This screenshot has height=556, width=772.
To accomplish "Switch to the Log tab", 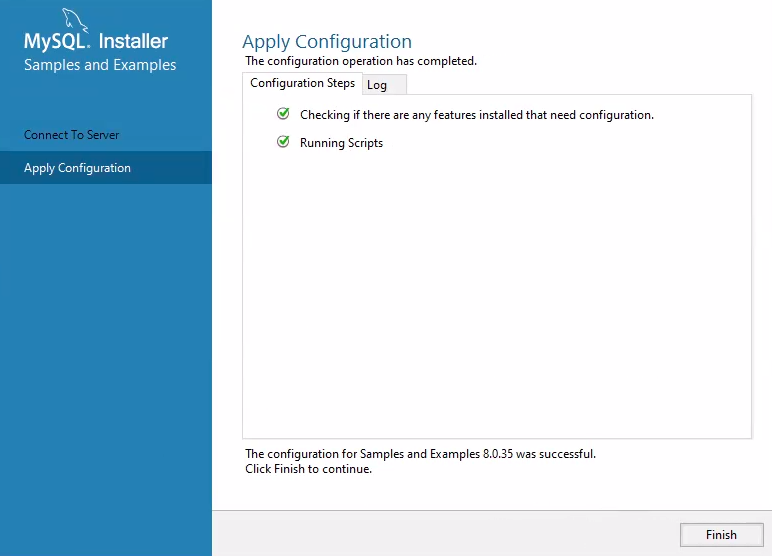I will pos(385,85).
